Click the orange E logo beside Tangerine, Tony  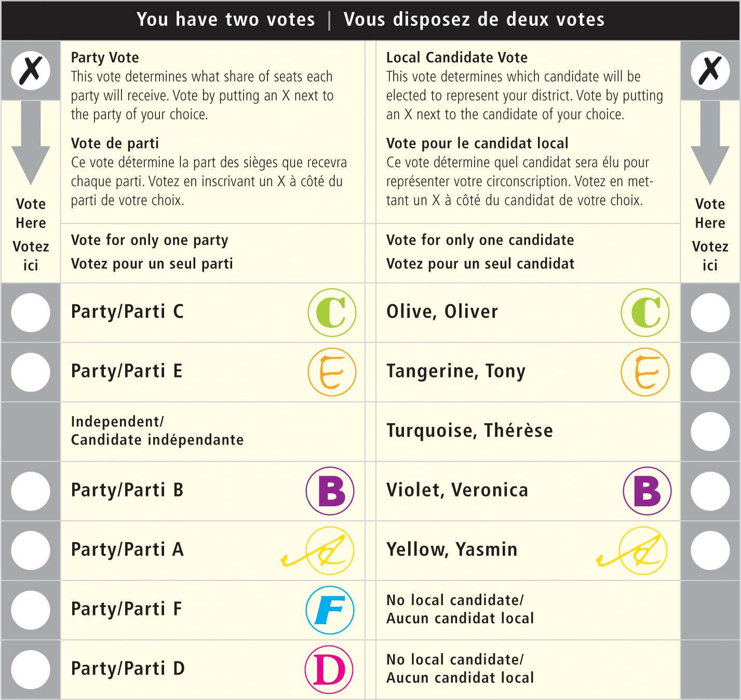[x=645, y=372]
